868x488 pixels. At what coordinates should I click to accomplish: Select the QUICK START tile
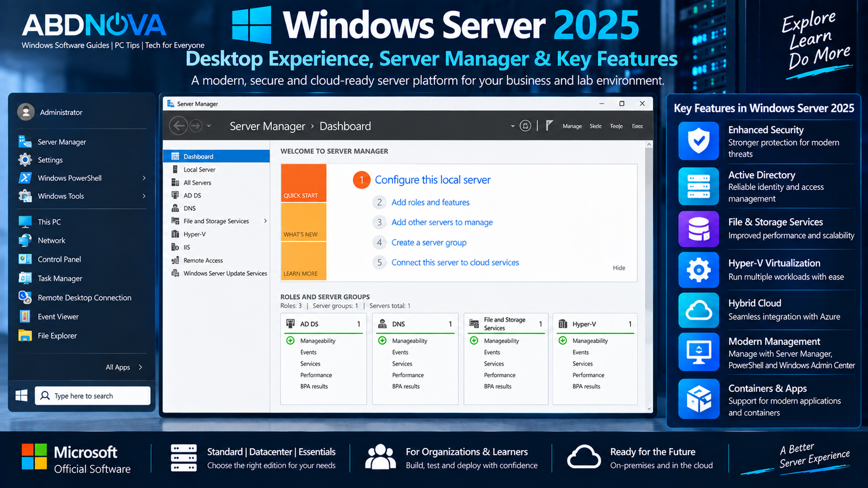(304, 183)
